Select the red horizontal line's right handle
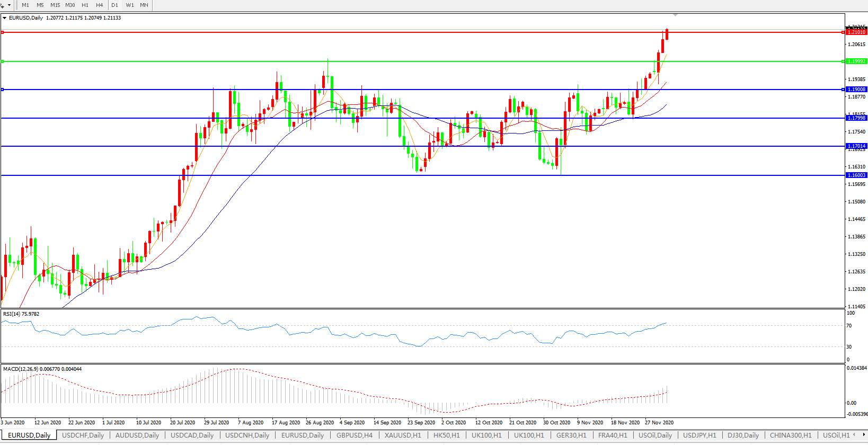This screenshot has height=445, width=868. pos(843,32)
